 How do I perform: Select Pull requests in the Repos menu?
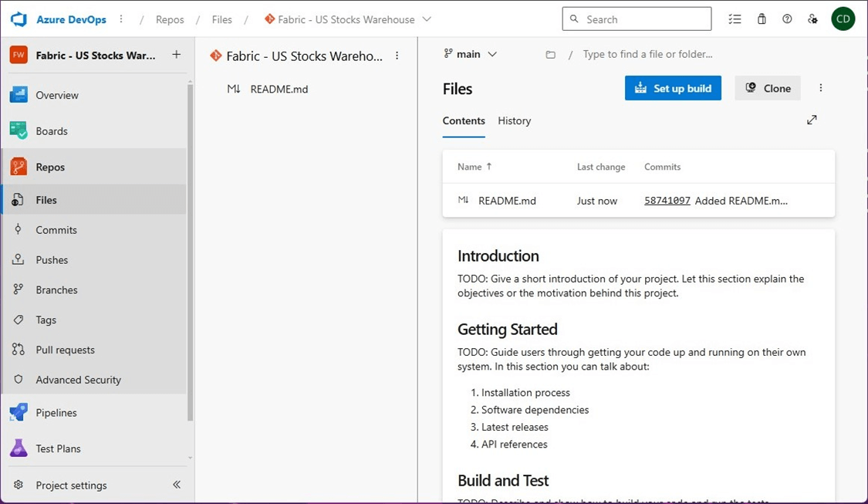click(65, 350)
